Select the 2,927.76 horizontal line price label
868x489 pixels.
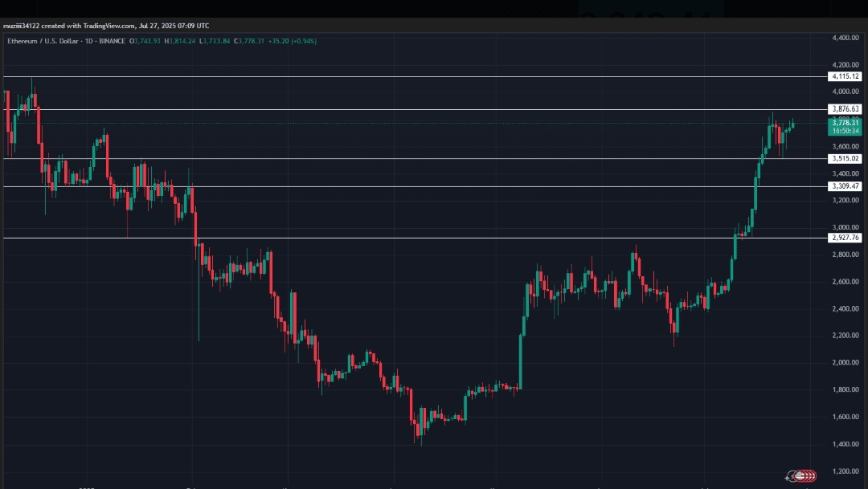pyautogui.click(x=845, y=238)
